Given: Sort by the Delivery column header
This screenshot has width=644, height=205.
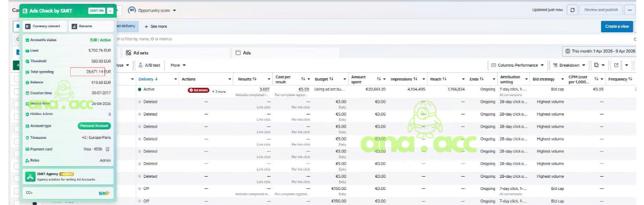Looking at the screenshot, I should click(148, 79).
